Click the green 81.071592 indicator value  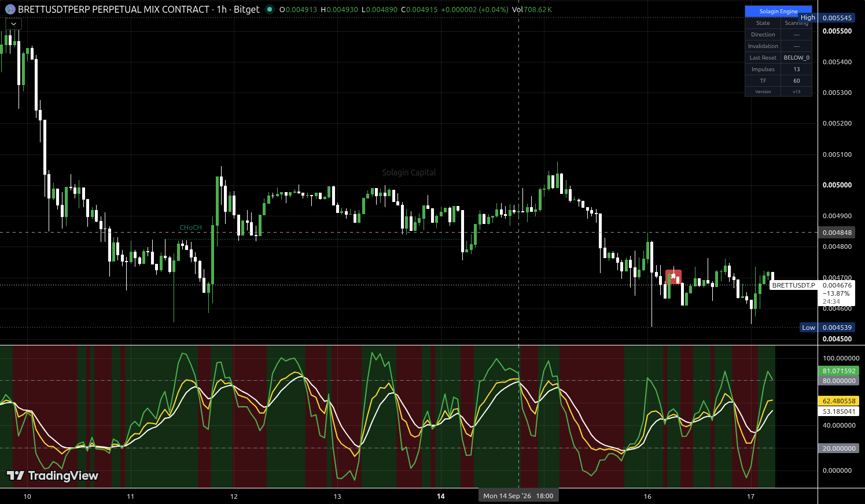tap(839, 371)
